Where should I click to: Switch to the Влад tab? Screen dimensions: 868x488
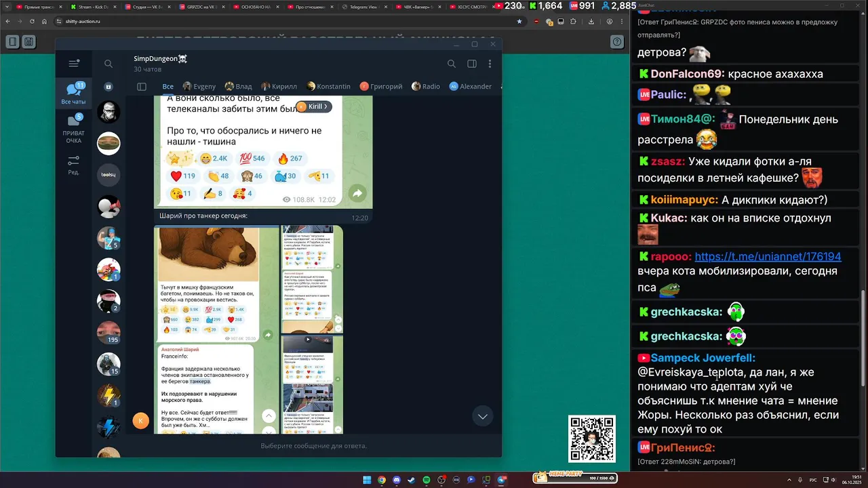tap(239, 86)
